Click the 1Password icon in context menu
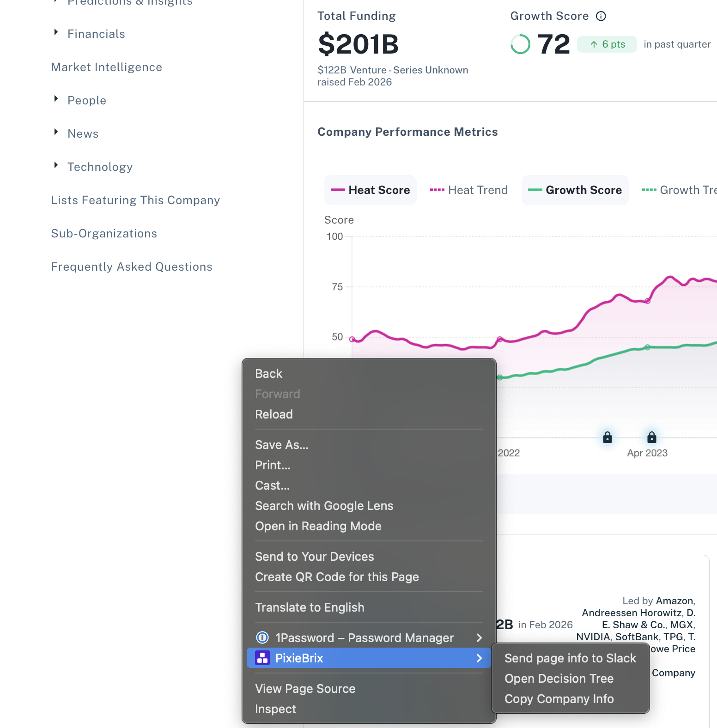 (x=262, y=637)
